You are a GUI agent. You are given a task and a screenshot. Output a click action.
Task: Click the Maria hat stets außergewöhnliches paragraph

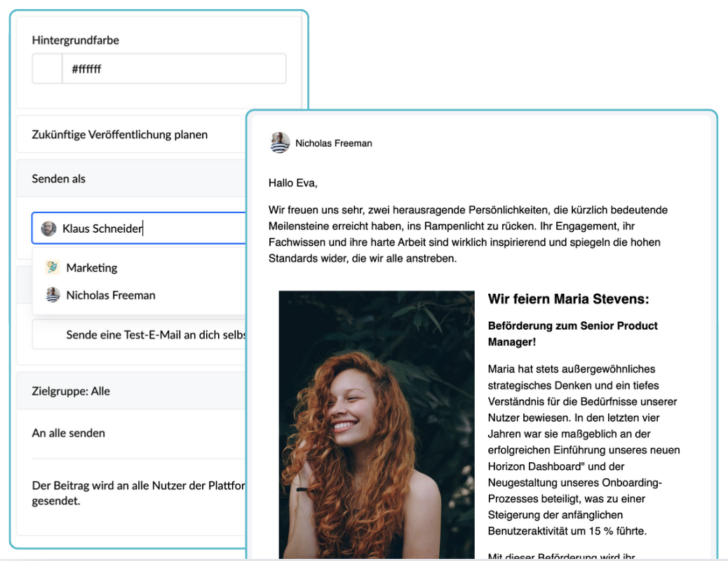click(x=584, y=450)
